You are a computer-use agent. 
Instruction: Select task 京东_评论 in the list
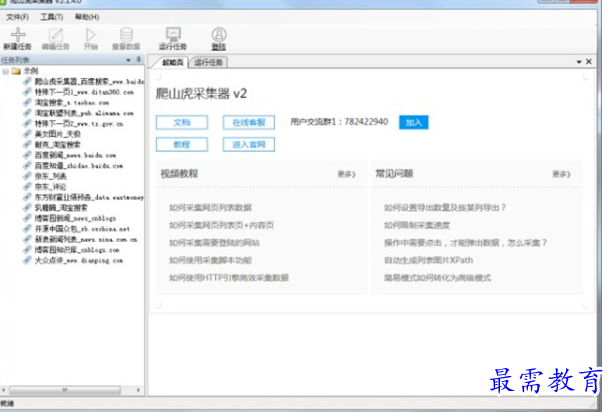pyautogui.click(x=50, y=187)
